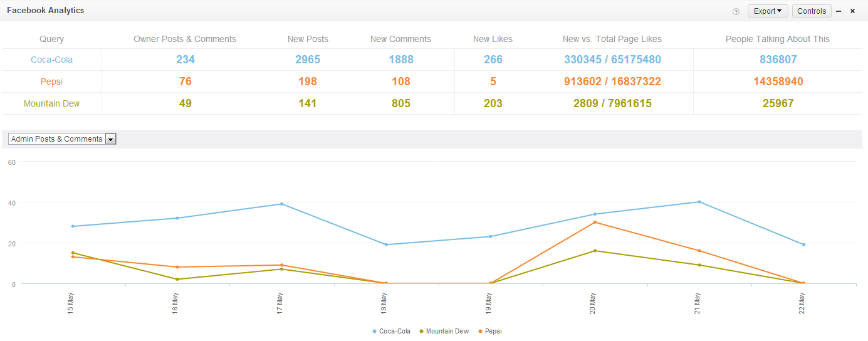Click the 22 May axis label

(x=802, y=304)
